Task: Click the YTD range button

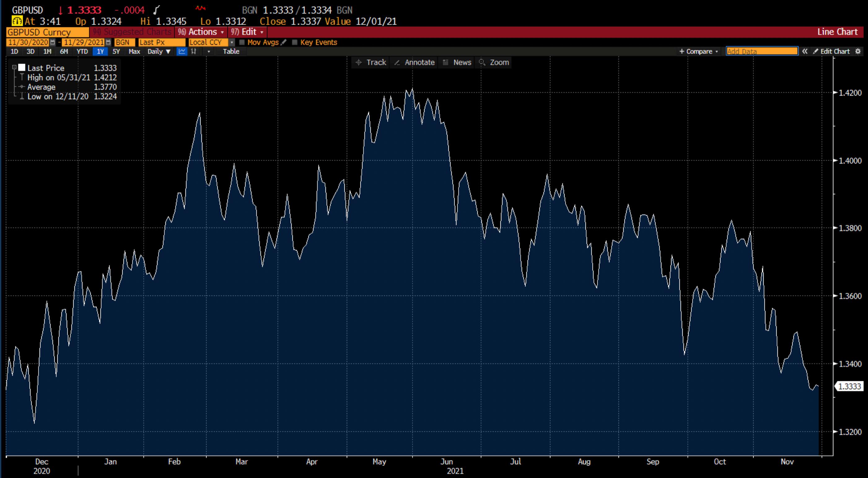Action: pyautogui.click(x=81, y=51)
